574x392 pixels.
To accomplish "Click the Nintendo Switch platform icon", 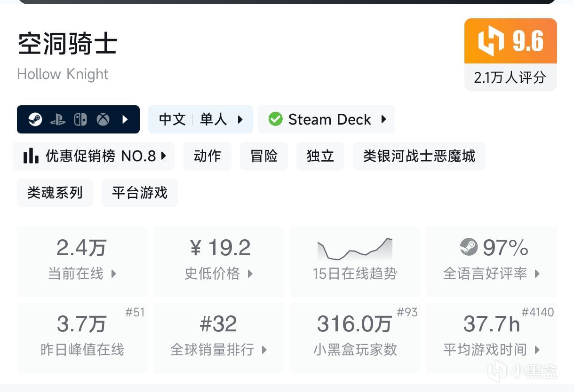I will click(x=80, y=119).
